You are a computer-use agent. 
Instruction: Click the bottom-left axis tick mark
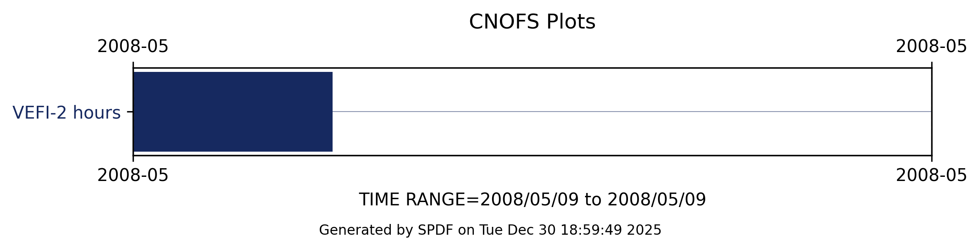(133, 159)
